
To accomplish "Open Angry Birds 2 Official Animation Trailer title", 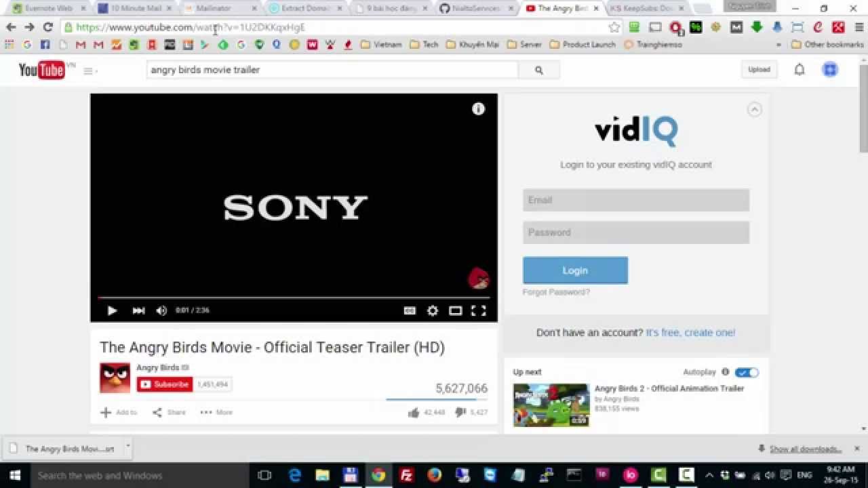I will pyautogui.click(x=669, y=388).
